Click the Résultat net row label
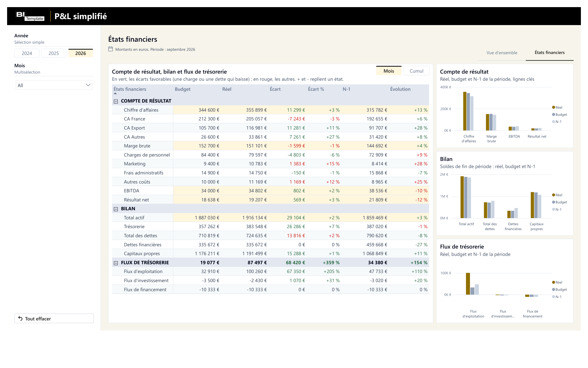This screenshot has height=368, width=588. [x=136, y=200]
